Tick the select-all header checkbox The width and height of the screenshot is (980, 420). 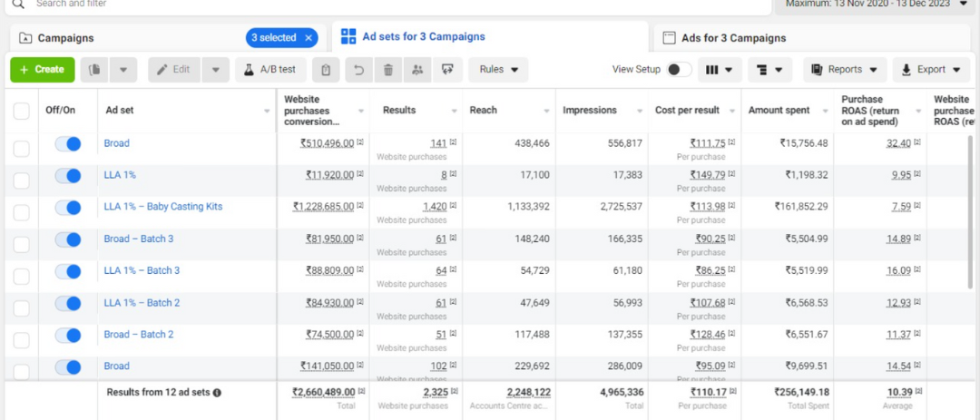click(21, 112)
